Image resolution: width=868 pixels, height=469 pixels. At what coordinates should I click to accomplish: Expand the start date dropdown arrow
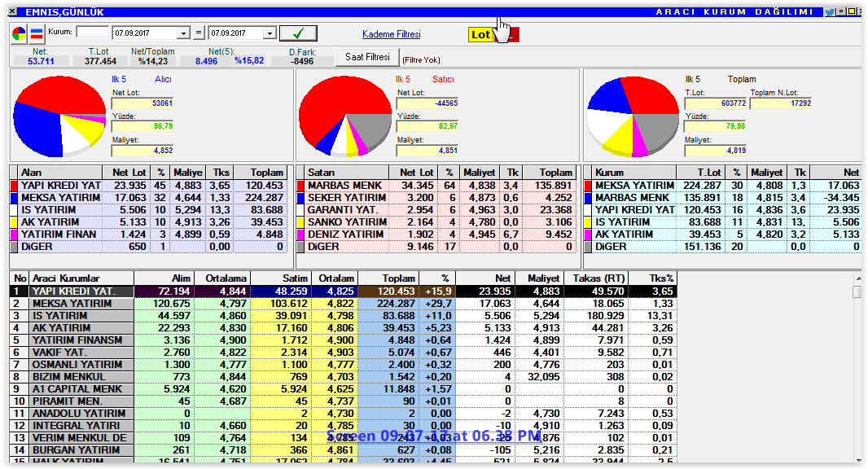[x=184, y=33]
